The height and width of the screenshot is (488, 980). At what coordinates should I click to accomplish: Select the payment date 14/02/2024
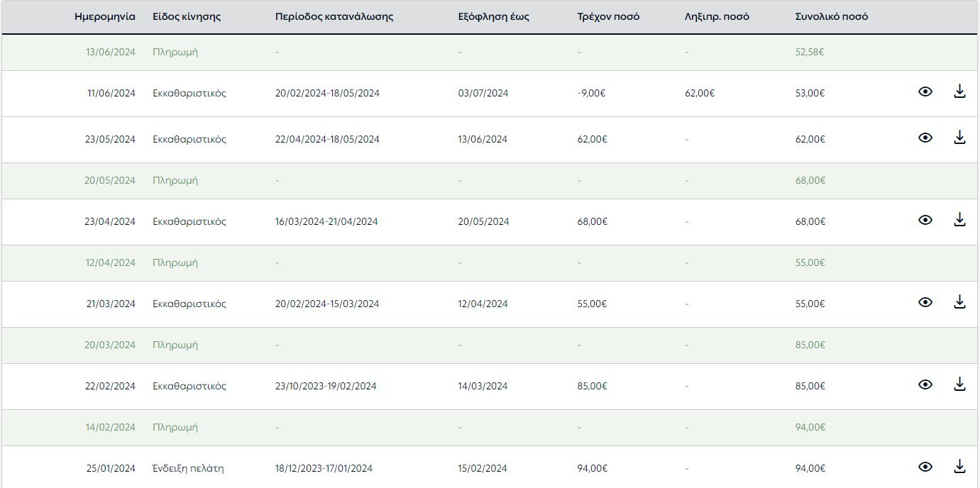pyautogui.click(x=111, y=427)
